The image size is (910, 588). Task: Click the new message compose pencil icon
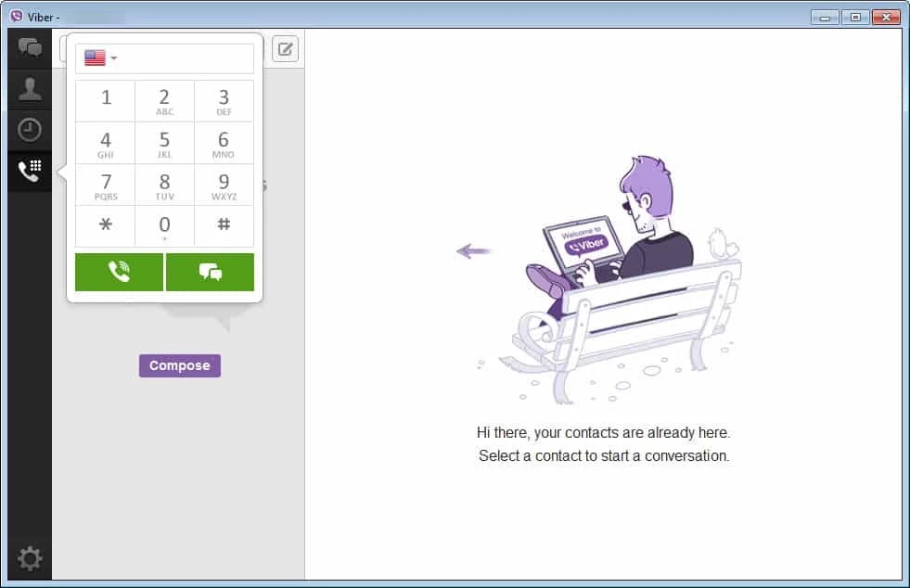[285, 49]
